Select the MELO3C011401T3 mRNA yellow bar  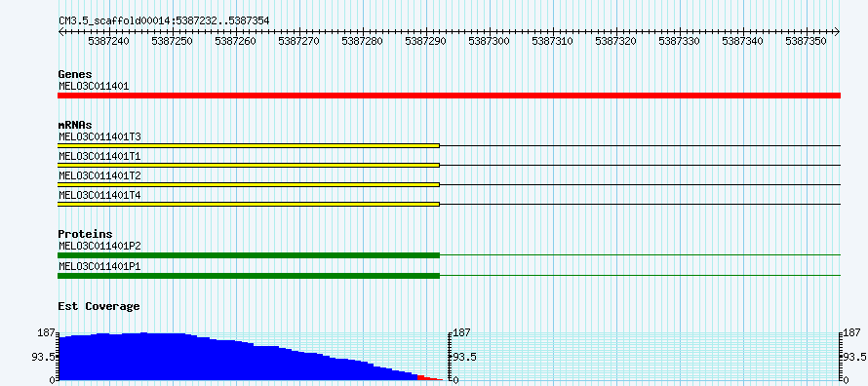[249, 145]
